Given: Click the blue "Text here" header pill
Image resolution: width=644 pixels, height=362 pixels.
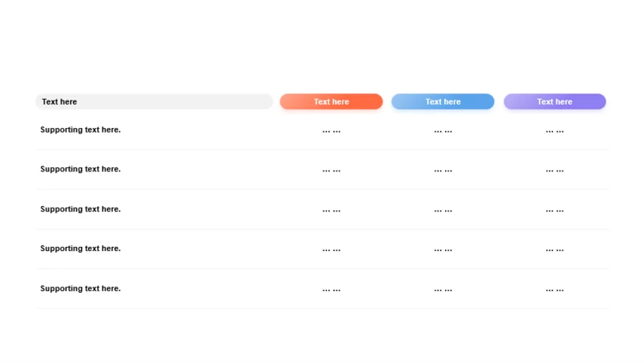Looking at the screenshot, I should coord(443,101).
